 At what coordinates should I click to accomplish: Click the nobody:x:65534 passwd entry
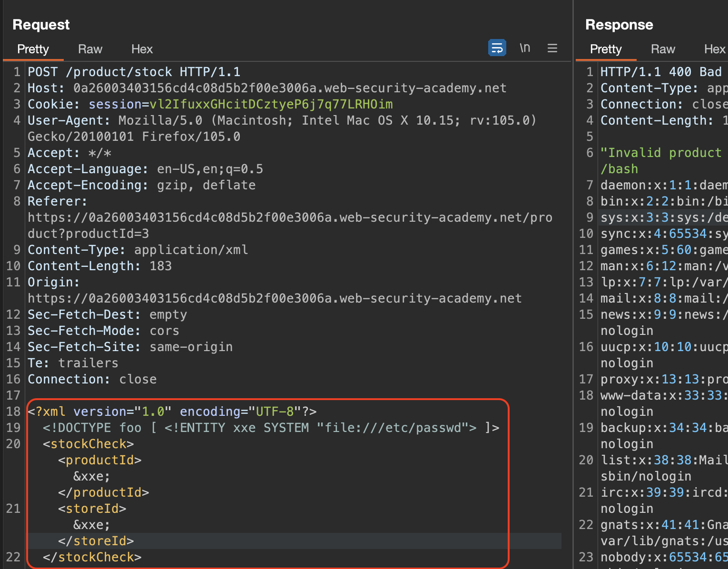pyautogui.click(x=664, y=558)
